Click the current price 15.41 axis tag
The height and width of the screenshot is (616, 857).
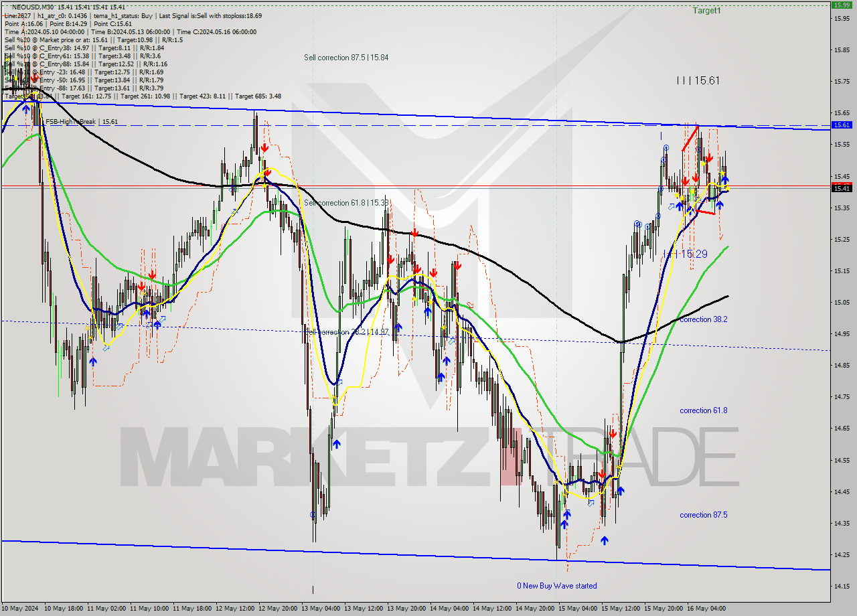pos(841,189)
